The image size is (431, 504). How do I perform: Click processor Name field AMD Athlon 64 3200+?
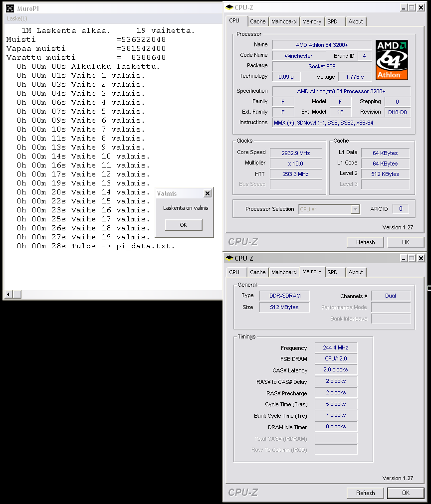(x=322, y=45)
